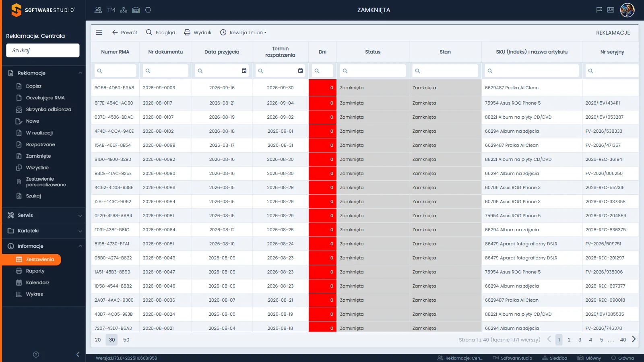Collapse the sidebar with the left arrow
This screenshot has height=362, width=644.
(x=78, y=354)
